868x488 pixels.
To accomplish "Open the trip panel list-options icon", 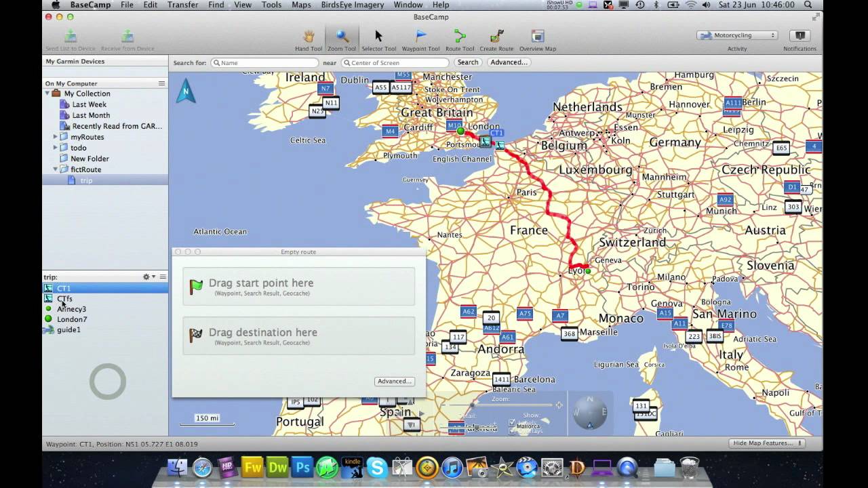I will tap(163, 277).
